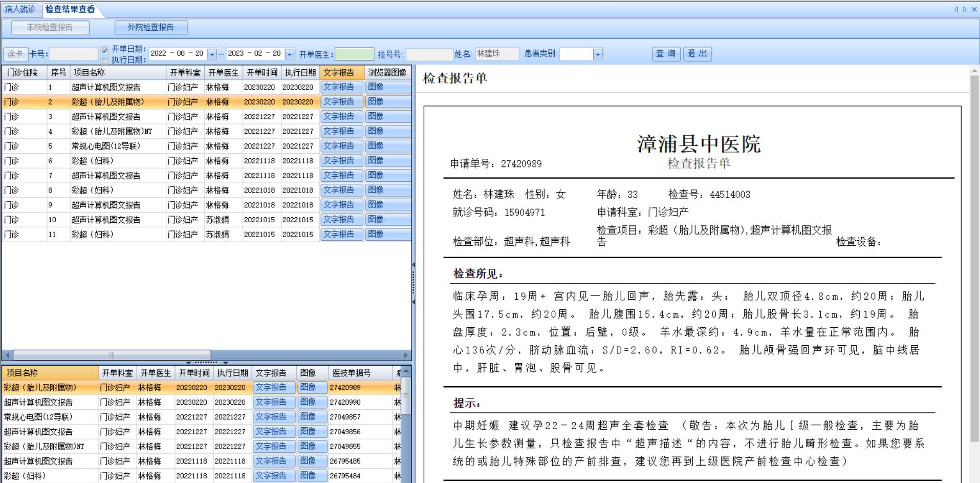This screenshot has width=980, height=483.
Task: Click the 图像 button for 医技单据号 26795484
Action: 312,476
